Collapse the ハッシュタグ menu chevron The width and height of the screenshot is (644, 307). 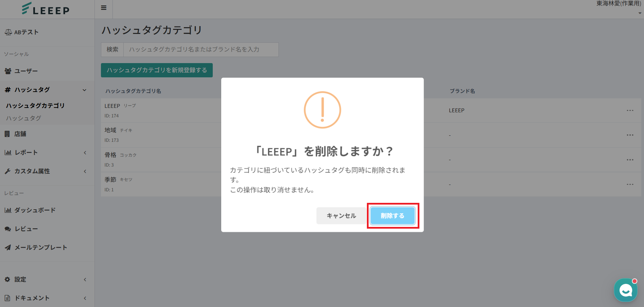[85, 90]
